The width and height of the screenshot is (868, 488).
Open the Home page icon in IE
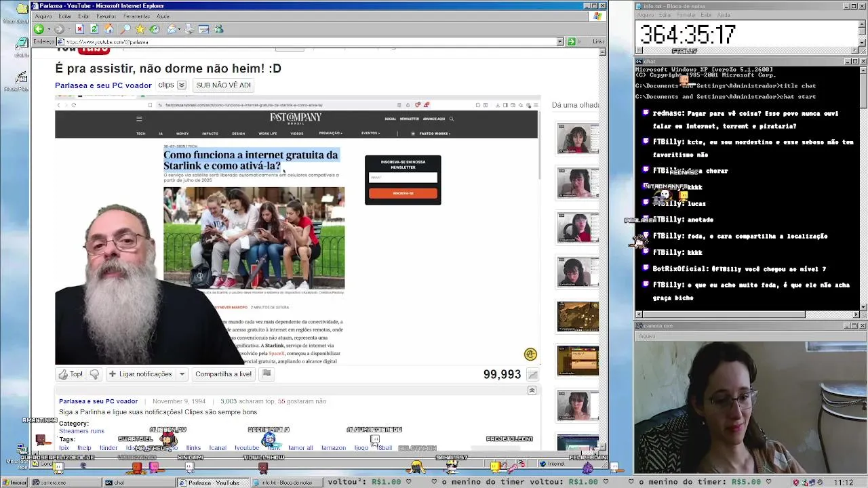108,29
